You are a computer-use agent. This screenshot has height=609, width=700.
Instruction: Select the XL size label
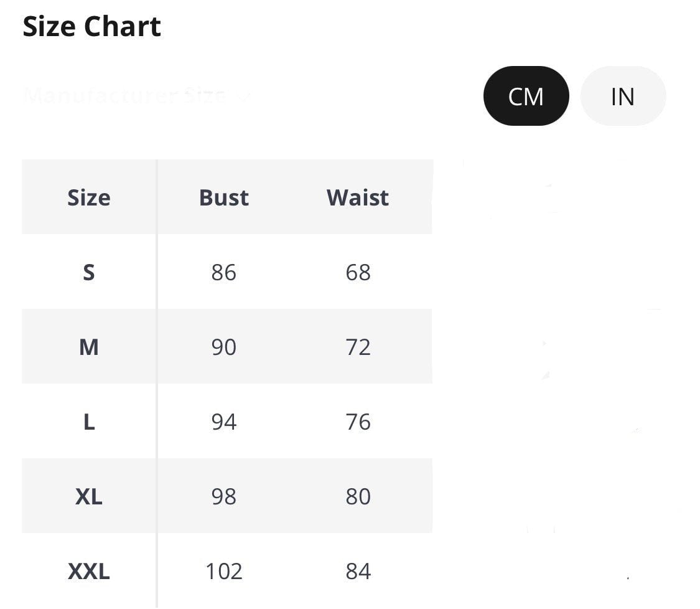(89, 497)
